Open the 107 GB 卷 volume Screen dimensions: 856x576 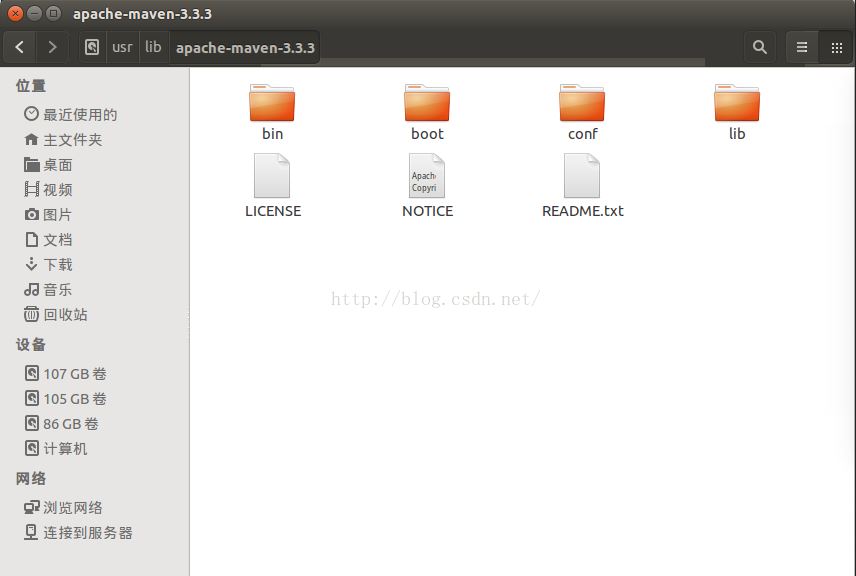pos(95,373)
